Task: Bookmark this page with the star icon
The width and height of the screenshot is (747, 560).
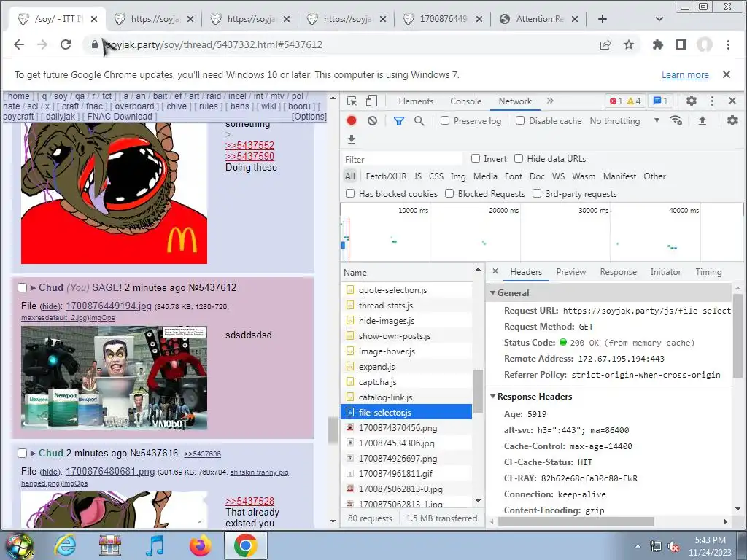Action: tap(629, 44)
